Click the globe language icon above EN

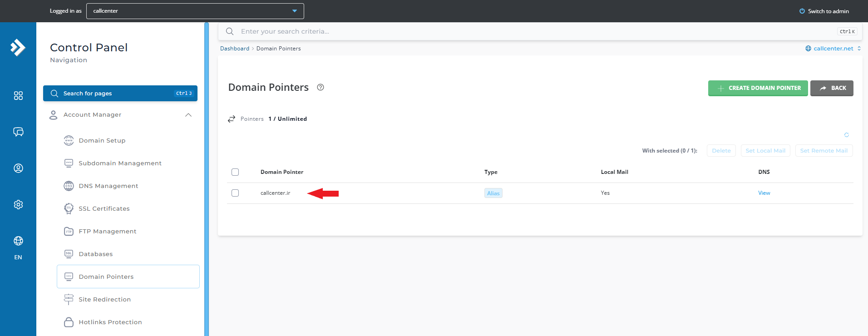click(18, 241)
